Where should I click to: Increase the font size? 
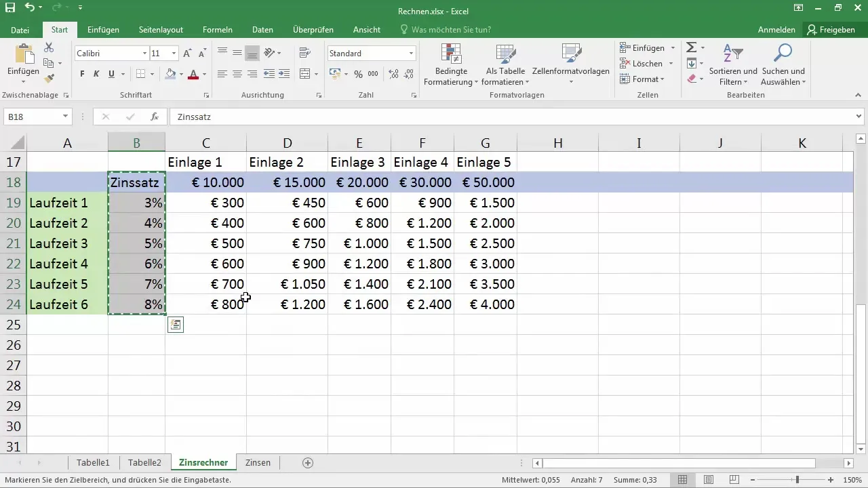tap(187, 53)
